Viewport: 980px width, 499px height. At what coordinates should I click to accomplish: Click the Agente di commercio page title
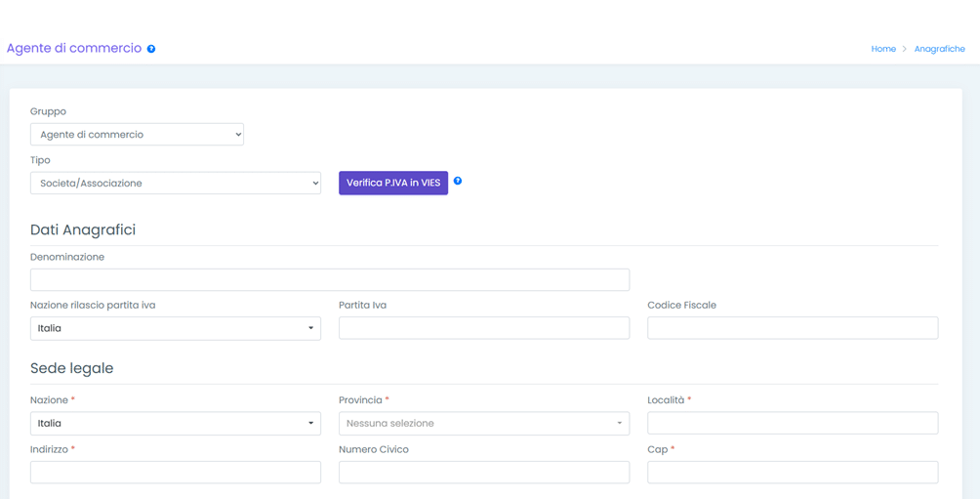click(x=74, y=48)
